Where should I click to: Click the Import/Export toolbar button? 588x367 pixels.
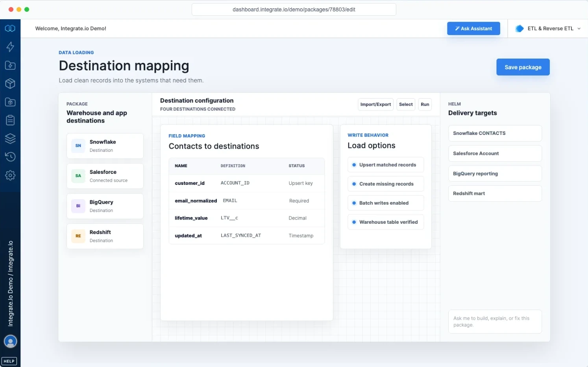375,104
